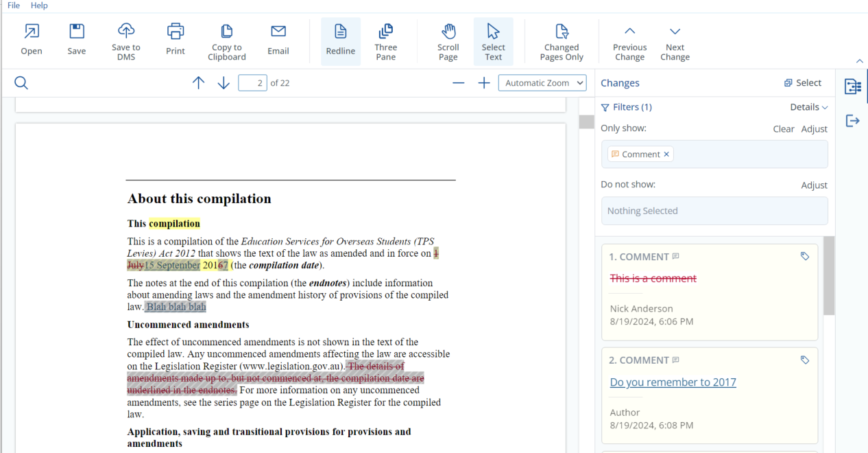The width and height of the screenshot is (868, 453).
Task: Click the search magnifier icon
Action: coord(21,83)
